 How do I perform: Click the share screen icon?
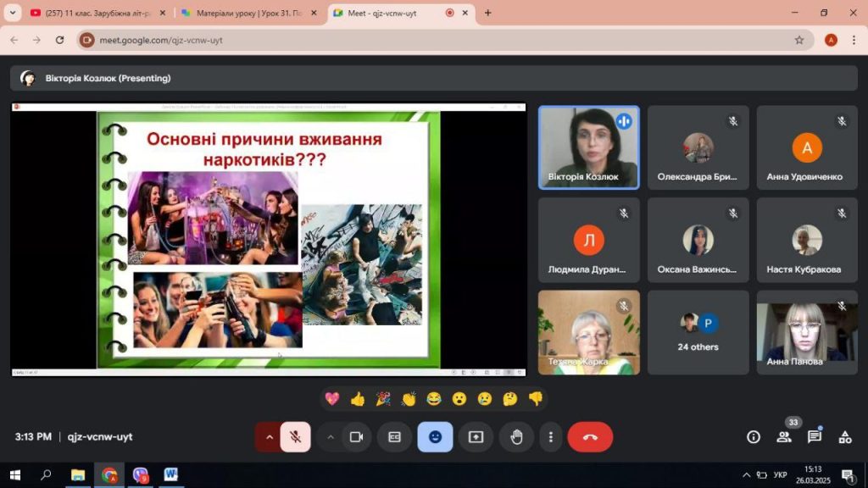click(476, 437)
